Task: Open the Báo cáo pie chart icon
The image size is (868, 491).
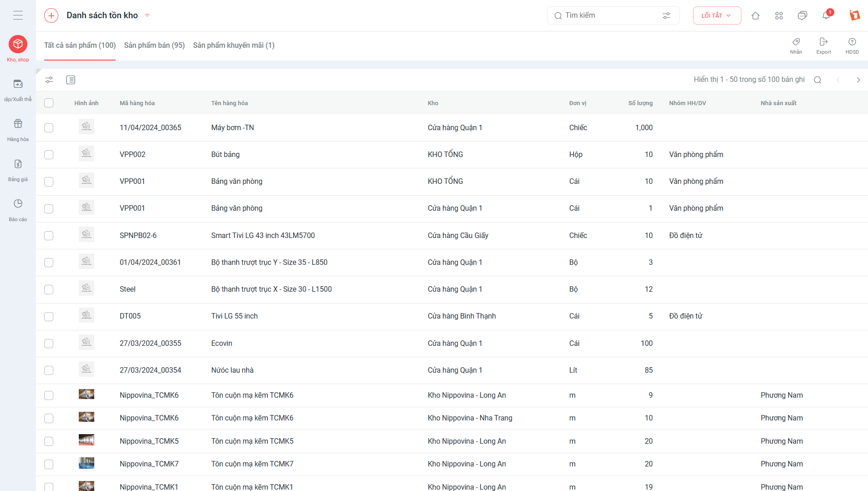Action: pyautogui.click(x=18, y=203)
